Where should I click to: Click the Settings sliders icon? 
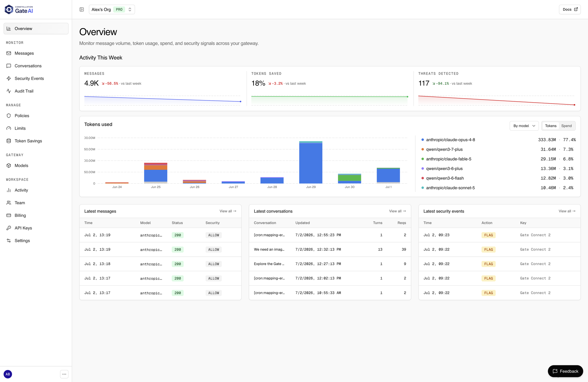coord(9,241)
